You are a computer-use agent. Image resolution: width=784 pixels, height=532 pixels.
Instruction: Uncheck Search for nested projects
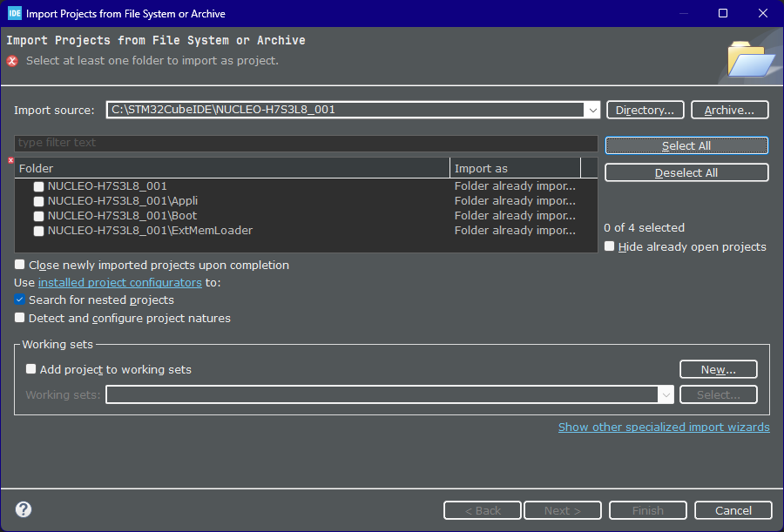point(19,300)
